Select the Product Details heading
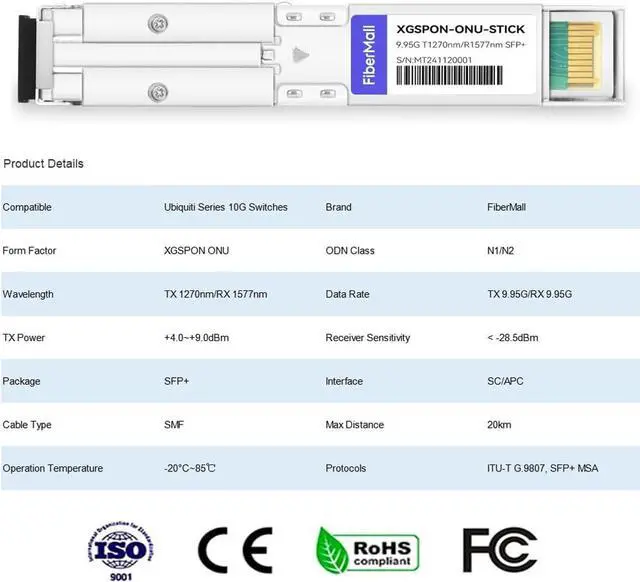 [x=44, y=163]
